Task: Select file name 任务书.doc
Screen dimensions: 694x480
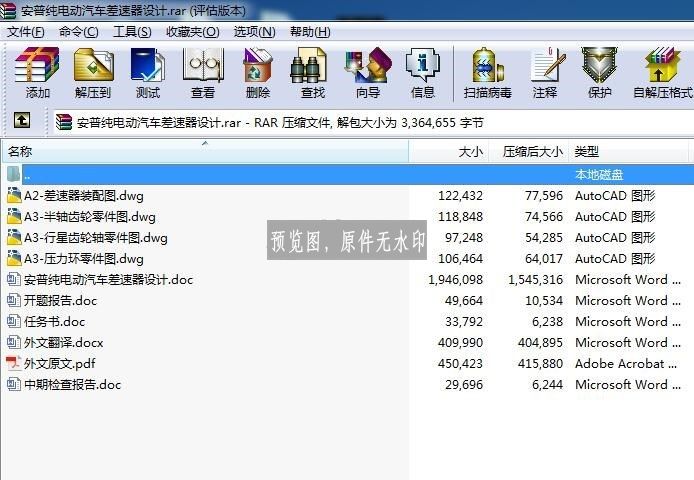Action: (x=54, y=322)
